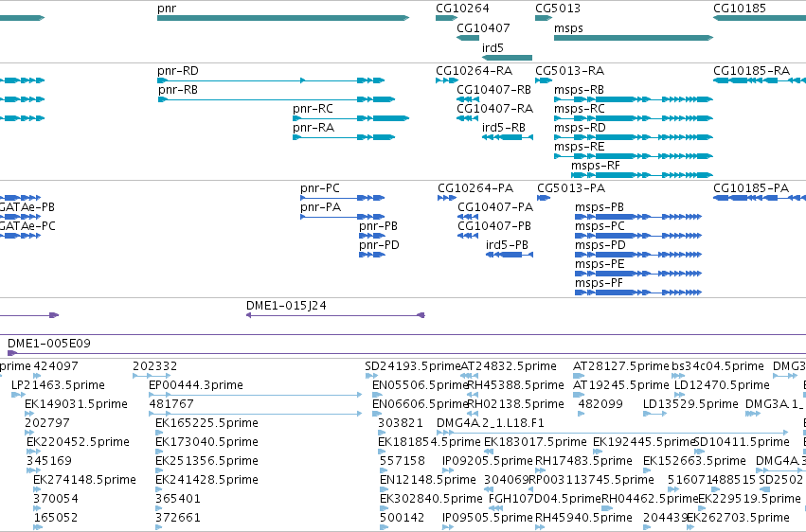
Task: Select protein CG5013-PA
Action: tap(544, 198)
